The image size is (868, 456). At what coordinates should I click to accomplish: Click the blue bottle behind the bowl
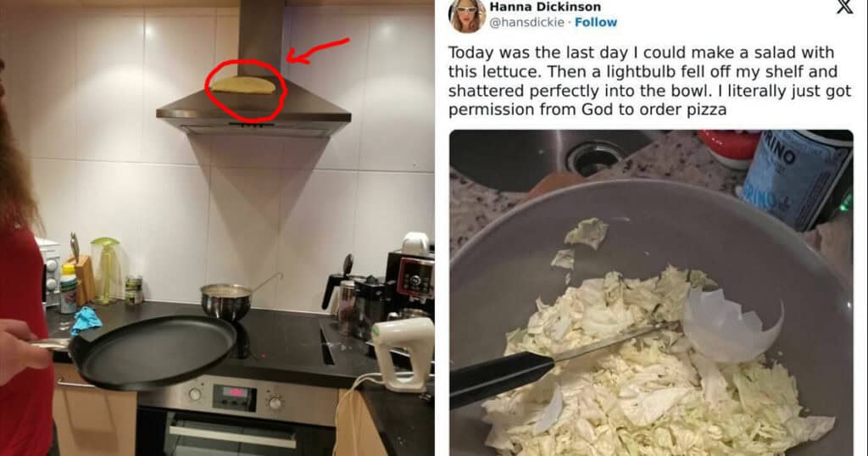click(x=794, y=180)
